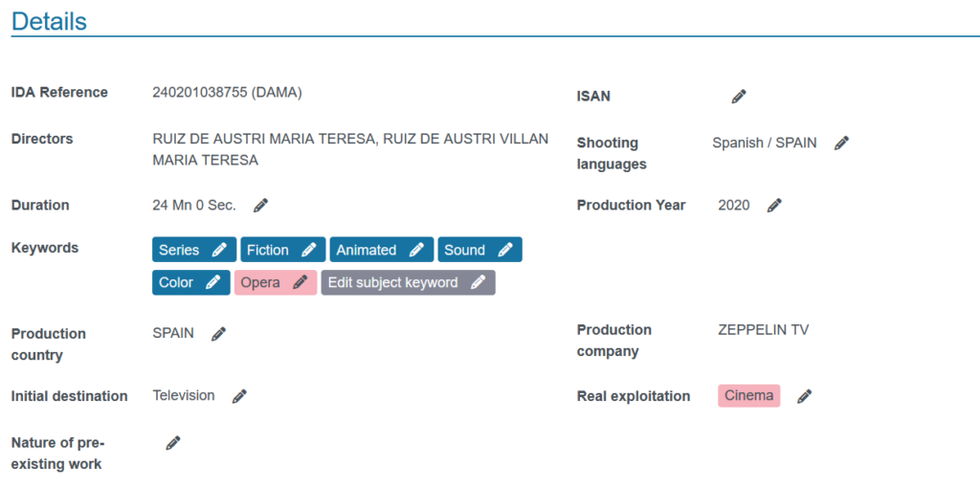
Task: Edit Real exploitation Cinema pencil icon
Action: 804,396
